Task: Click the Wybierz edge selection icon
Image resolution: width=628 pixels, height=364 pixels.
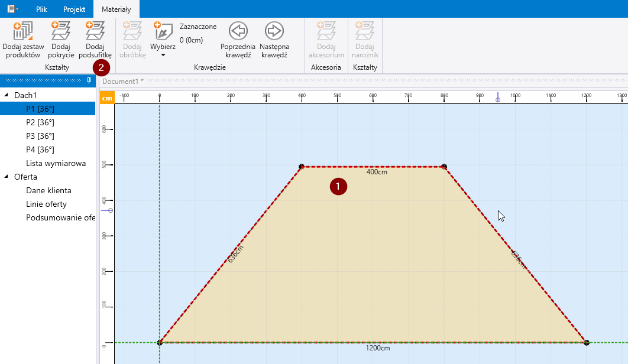Action: [163, 31]
